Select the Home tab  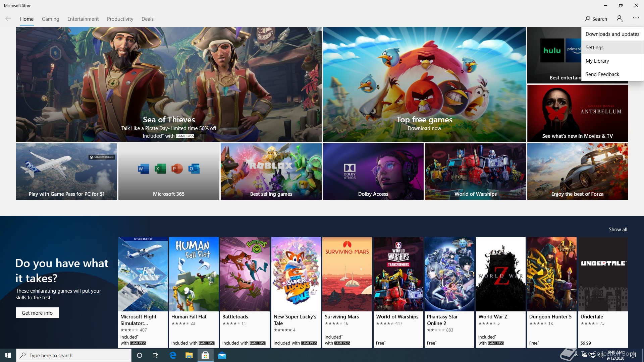click(27, 19)
